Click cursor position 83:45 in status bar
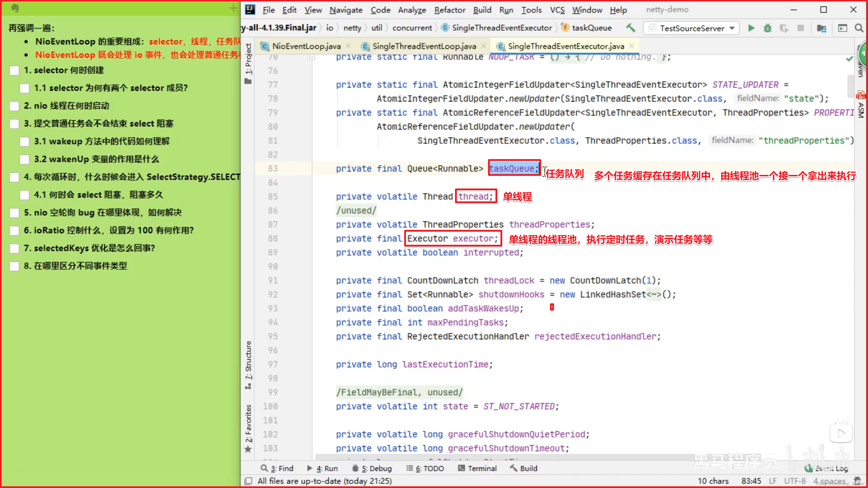 tap(751, 481)
